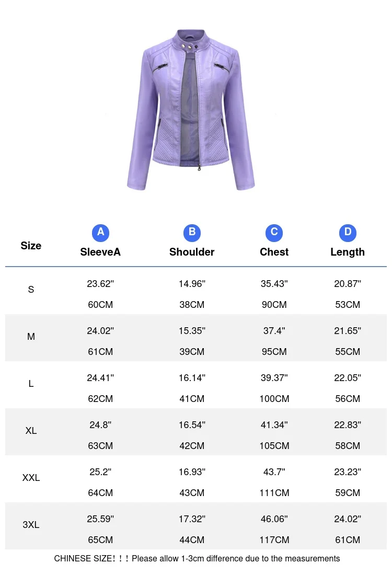Click the Shoulder column header
This screenshot has height=575, width=392.
[x=192, y=252]
